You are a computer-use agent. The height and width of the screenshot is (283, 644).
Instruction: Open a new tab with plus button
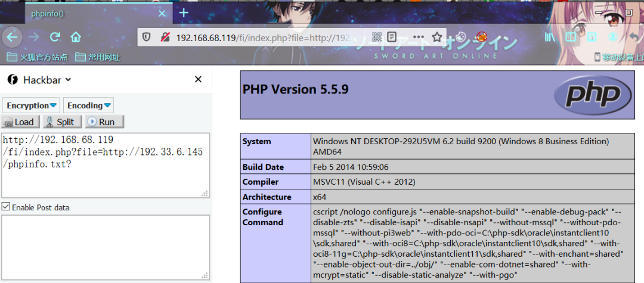click(184, 13)
